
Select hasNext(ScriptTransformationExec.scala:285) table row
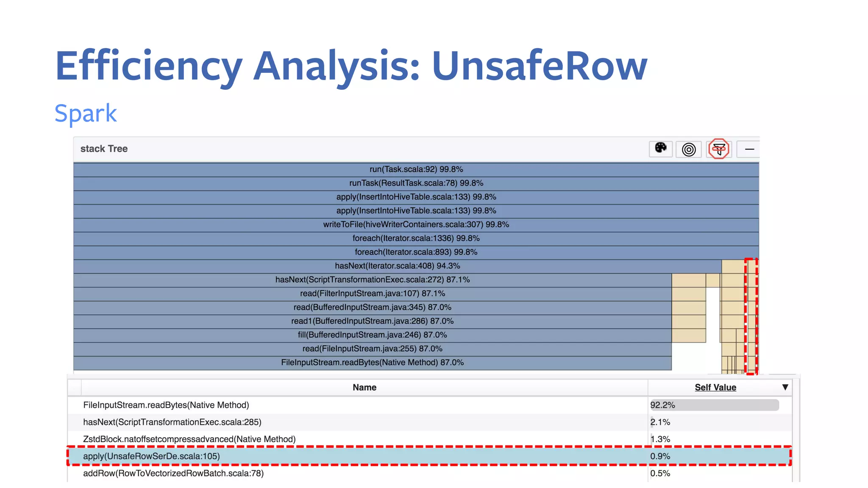(430, 422)
